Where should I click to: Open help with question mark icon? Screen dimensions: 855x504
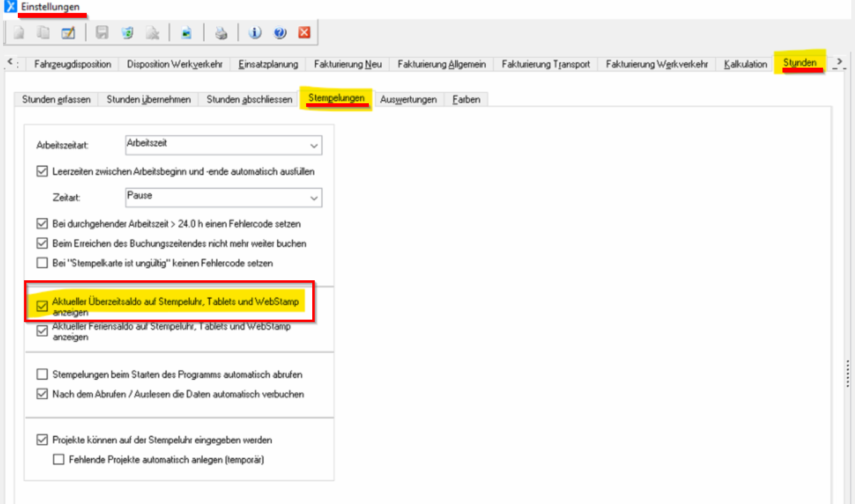click(280, 33)
